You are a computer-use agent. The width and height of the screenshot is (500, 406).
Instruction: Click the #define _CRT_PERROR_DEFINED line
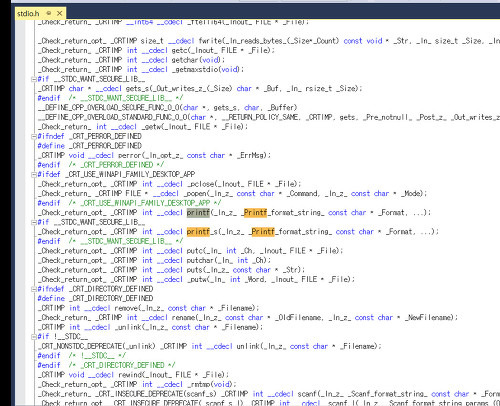(90, 146)
